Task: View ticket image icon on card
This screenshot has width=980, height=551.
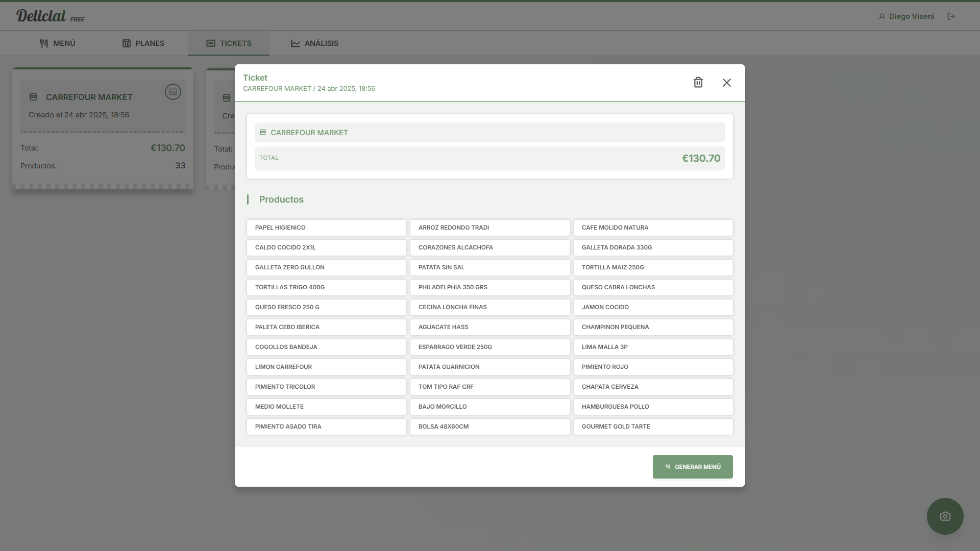Action: point(173,92)
